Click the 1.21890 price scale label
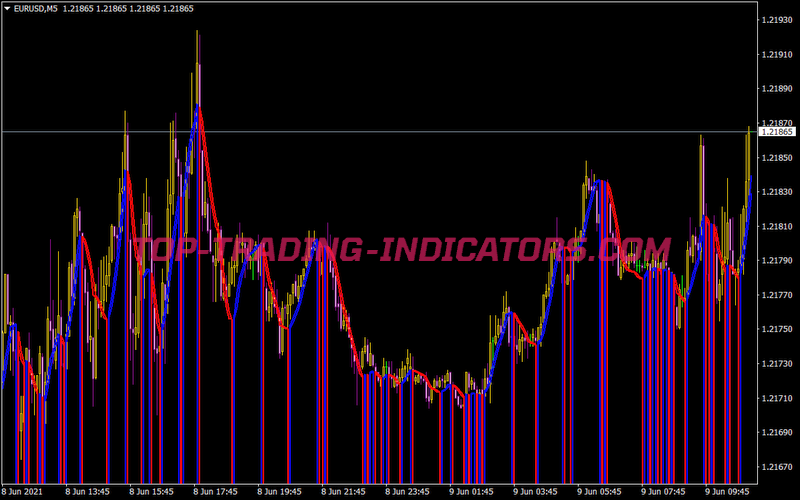Image resolution: width=800 pixels, height=500 pixels. pyautogui.click(x=777, y=89)
